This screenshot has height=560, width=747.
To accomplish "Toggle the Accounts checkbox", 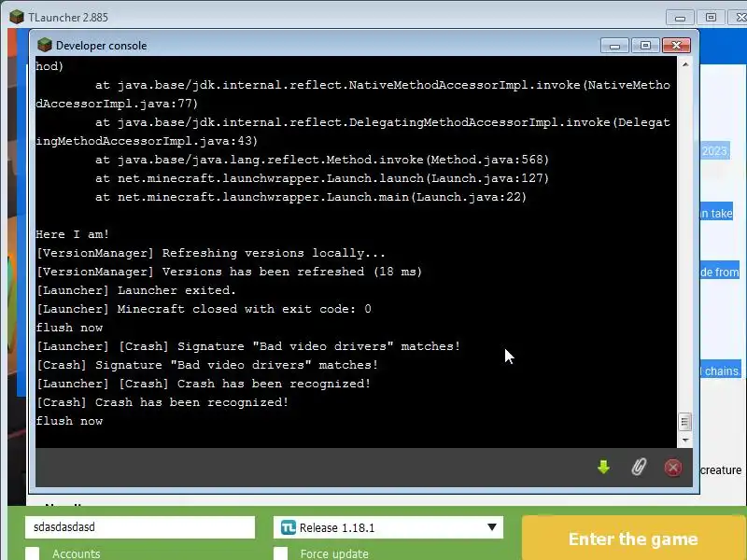I will click(33, 553).
